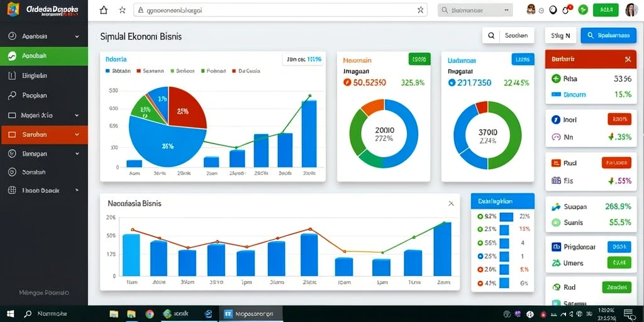Toggle the blue Robatin legend marker
644x322 pixels.
tap(108, 71)
